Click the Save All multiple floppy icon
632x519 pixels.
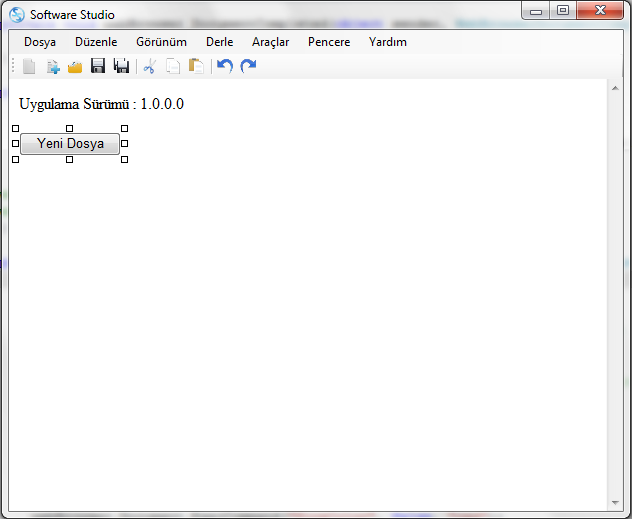click(121, 66)
